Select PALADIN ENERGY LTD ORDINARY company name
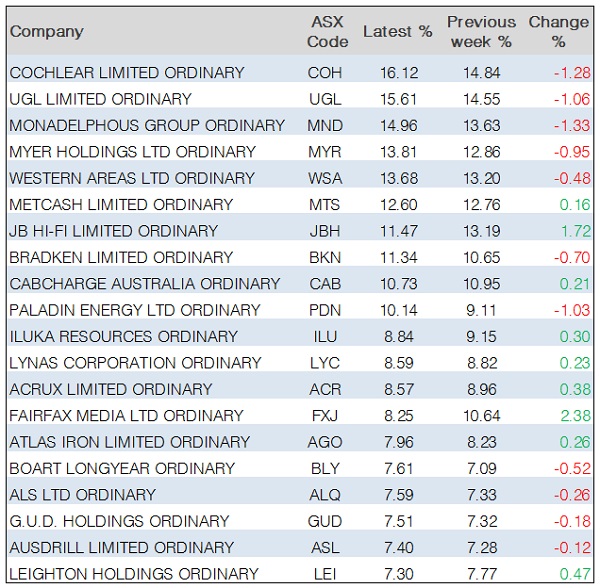This screenshot has width=600, height=588. (x=135, y=310)
